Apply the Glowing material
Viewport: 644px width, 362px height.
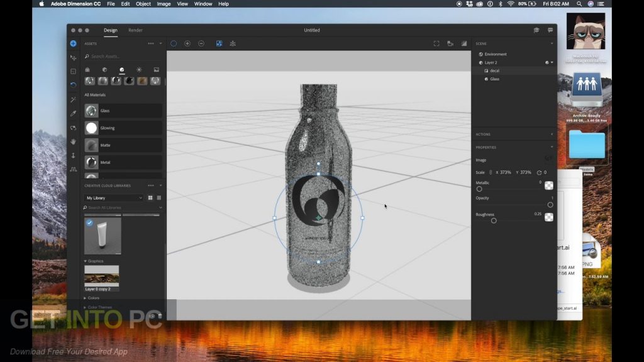coord(123,128)
